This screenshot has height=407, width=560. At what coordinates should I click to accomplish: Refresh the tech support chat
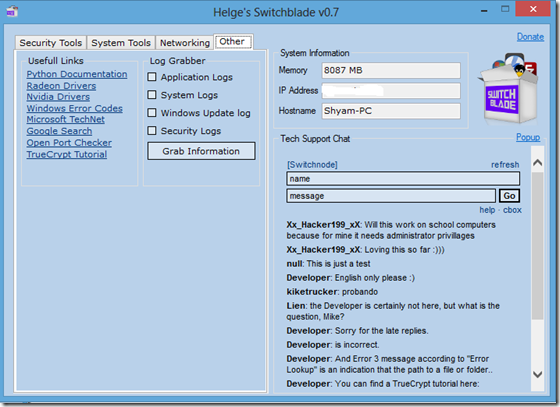click(x=505, y=165)
